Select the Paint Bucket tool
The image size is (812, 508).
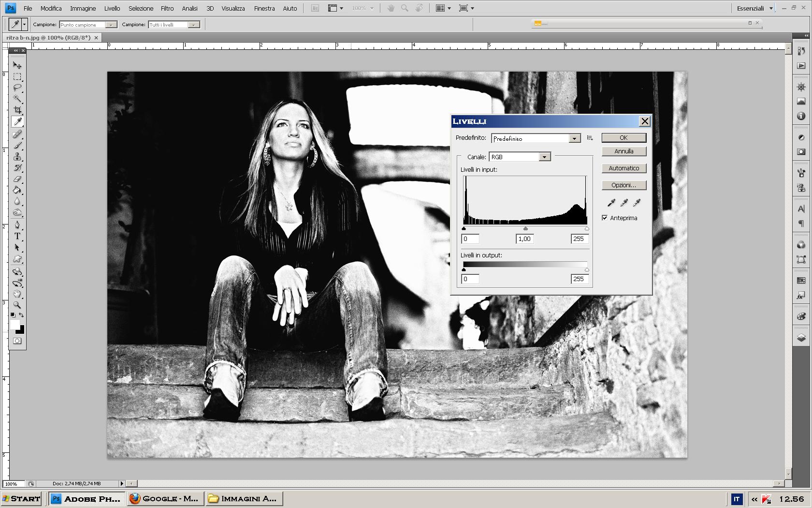tap(17, 190)
